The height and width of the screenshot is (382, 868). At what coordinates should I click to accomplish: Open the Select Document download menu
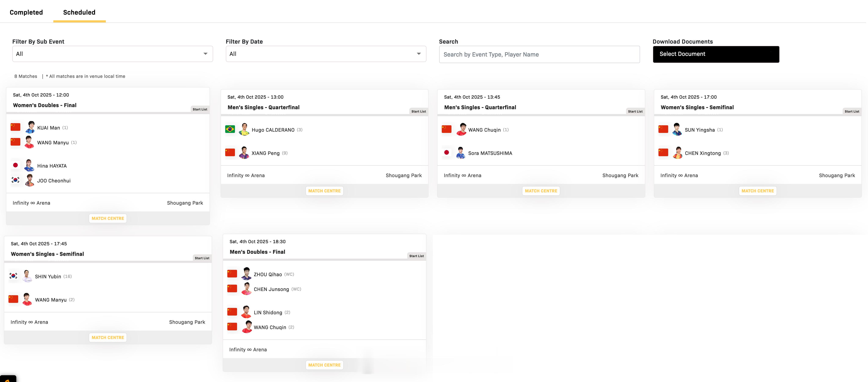point(716,54)
